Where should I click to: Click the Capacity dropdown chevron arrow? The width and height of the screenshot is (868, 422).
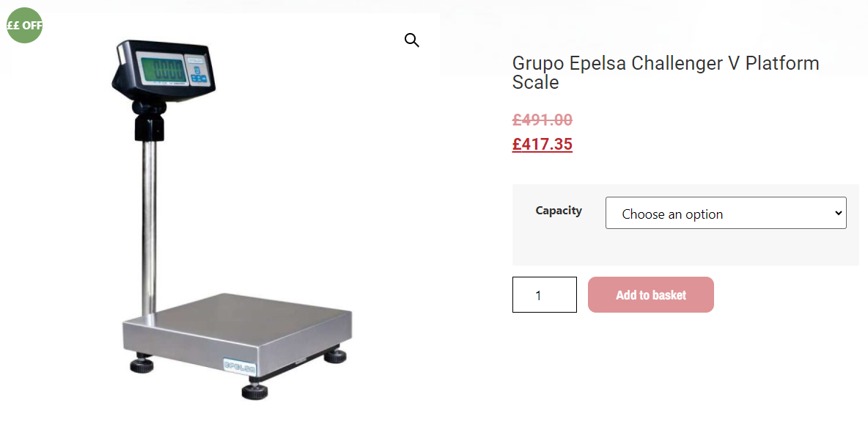pos(839,214)
